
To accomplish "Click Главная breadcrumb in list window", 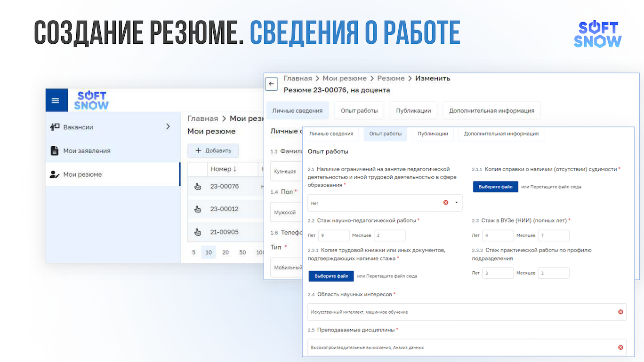I will coord(203,118).
